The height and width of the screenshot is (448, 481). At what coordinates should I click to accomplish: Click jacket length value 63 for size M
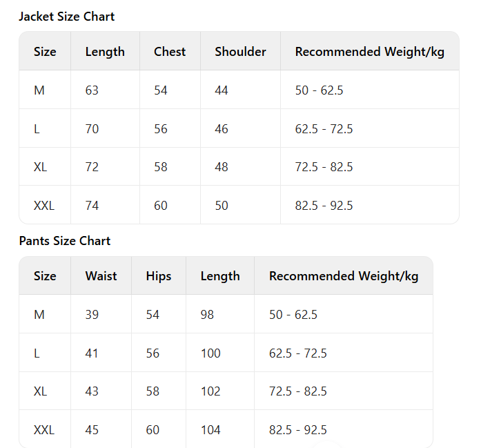pyautogui.click(x=92, y=90)
